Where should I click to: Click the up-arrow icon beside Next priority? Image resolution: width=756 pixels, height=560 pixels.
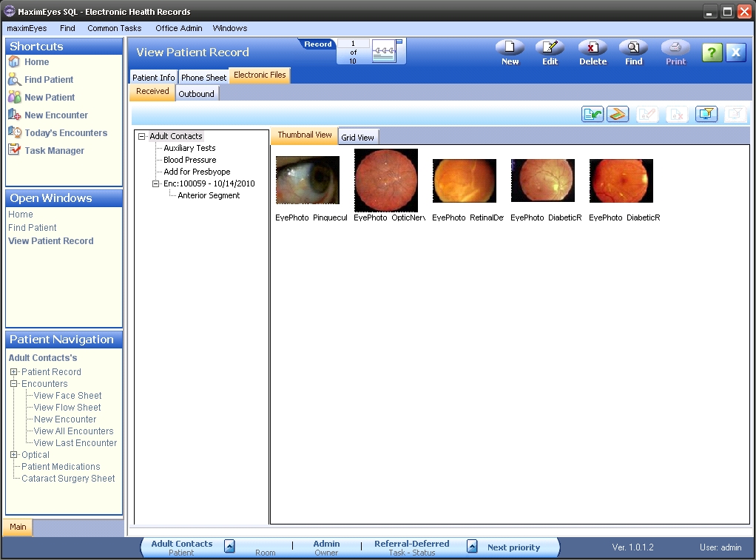[x=472, y=546]
